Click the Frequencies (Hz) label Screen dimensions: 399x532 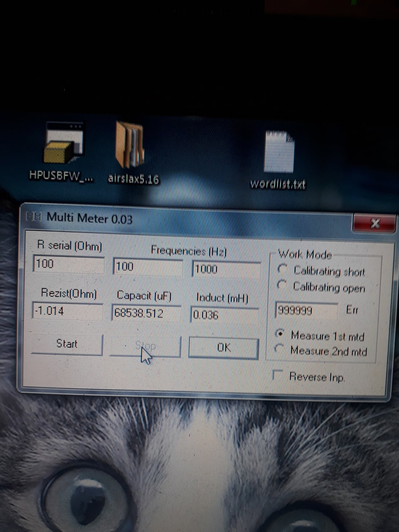tap(189, 251)
